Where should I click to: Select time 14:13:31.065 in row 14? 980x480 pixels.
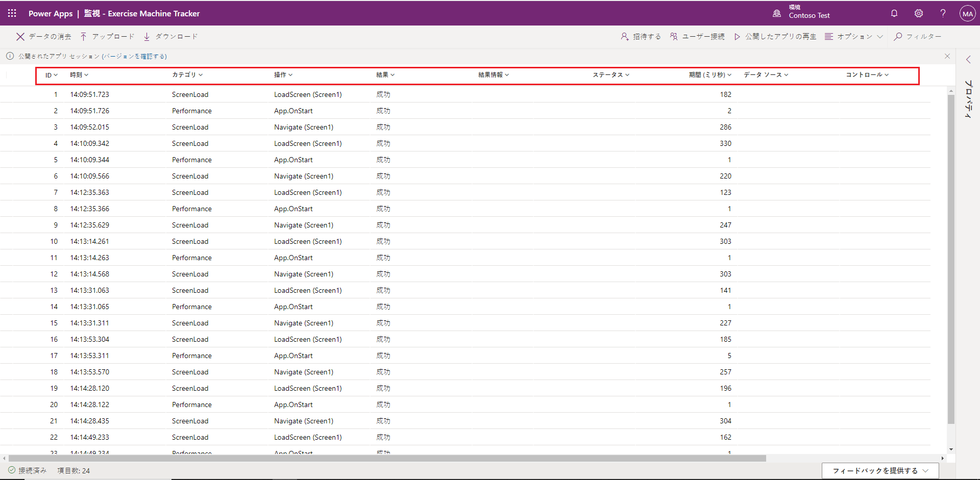pos(90,307)
